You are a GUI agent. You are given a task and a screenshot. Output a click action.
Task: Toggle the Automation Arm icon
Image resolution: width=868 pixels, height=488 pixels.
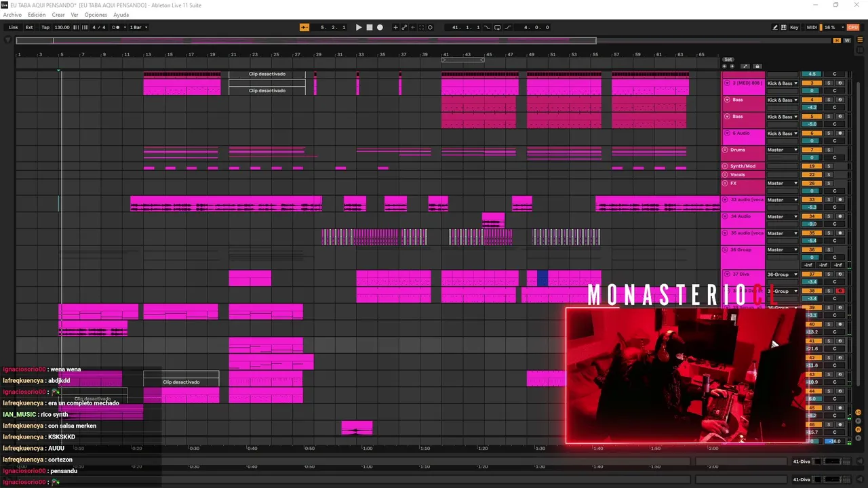tap(405, 27)
